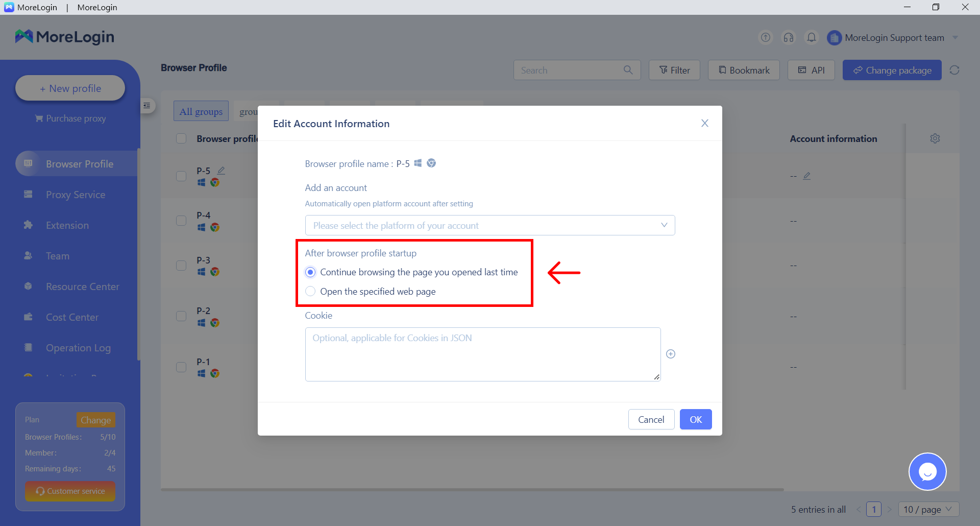This screenshot has height=526, width=980.
Task: Collapse the sidebar with the toggle icon
Action: click(147, 106)
